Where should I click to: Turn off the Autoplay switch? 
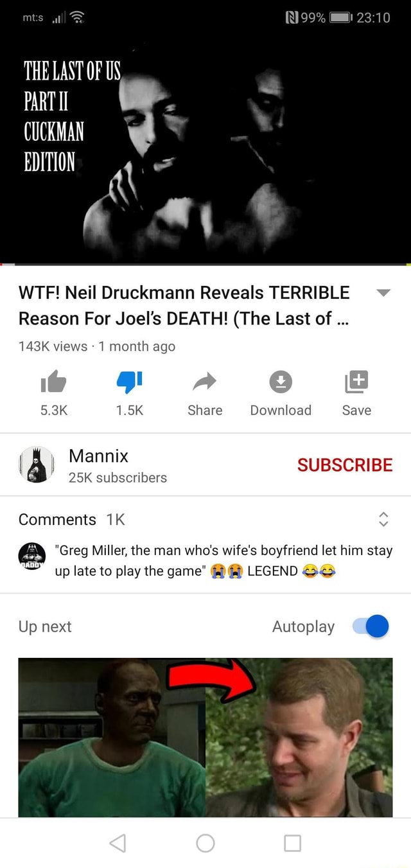(371, 626)
